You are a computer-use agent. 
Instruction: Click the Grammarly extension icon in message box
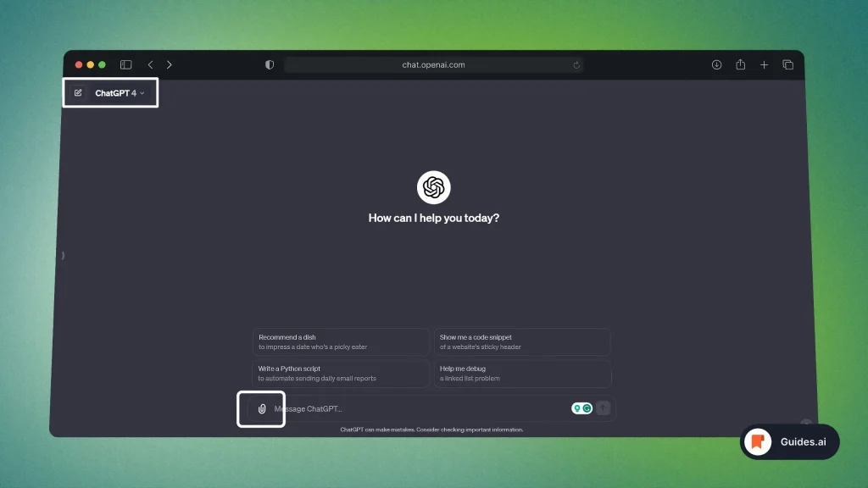tap(587, 408)
